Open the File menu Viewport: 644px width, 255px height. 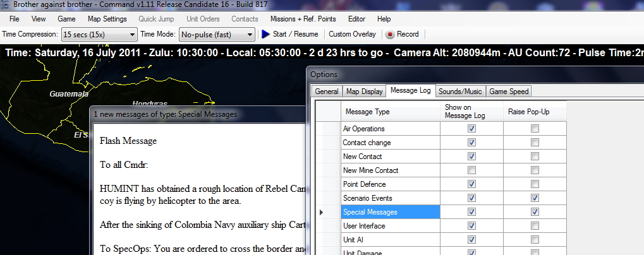point(15,19)
